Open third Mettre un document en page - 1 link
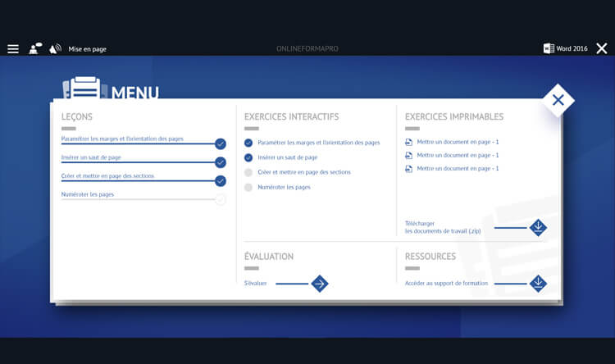This screenshot has height=364, width=615. click(x=458, y=168)
